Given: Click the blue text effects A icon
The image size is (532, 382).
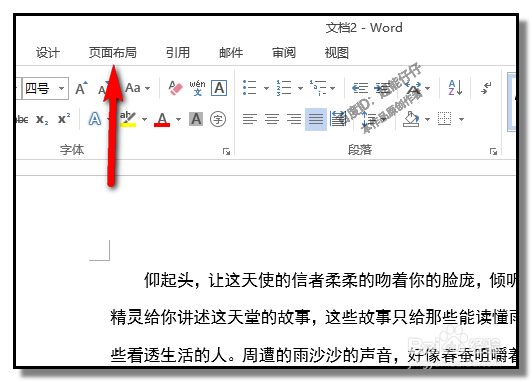Looking at the screenshot, I should pos(95,119).
